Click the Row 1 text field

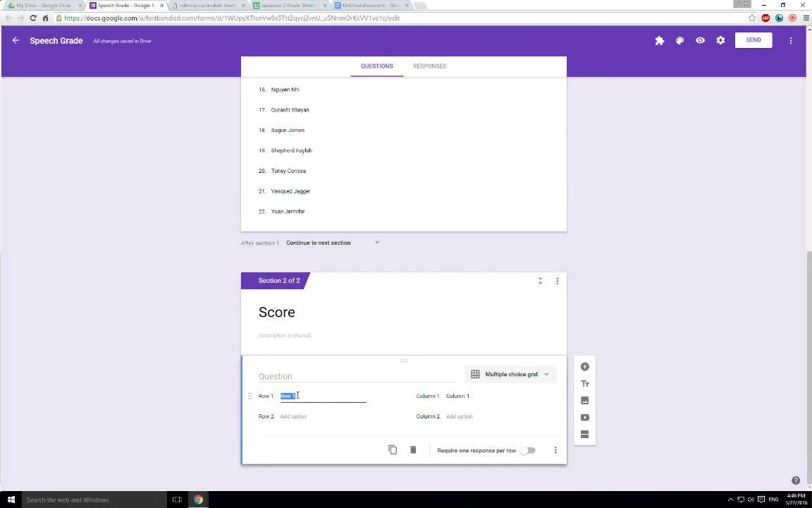pyautogui.click(x=323, y=397)
